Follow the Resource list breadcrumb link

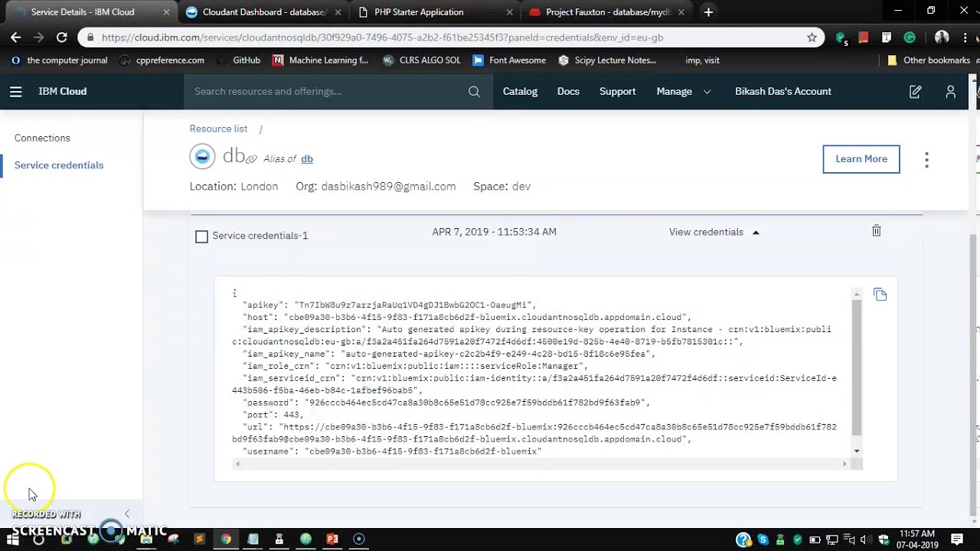(218, 129)
